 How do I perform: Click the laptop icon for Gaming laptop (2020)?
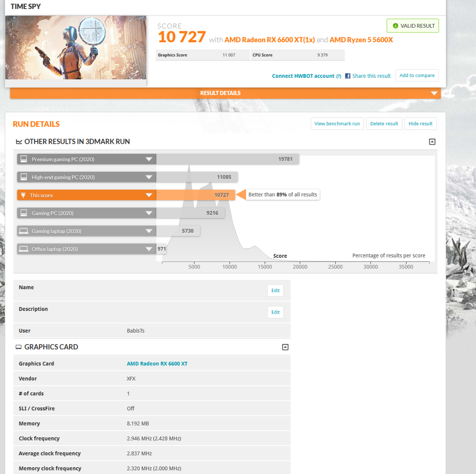pos(24,231)
